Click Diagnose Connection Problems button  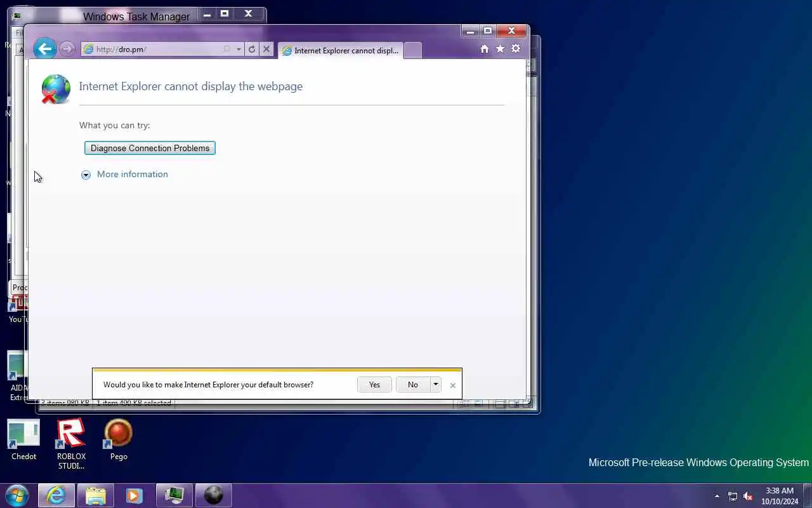click(150, 148)
